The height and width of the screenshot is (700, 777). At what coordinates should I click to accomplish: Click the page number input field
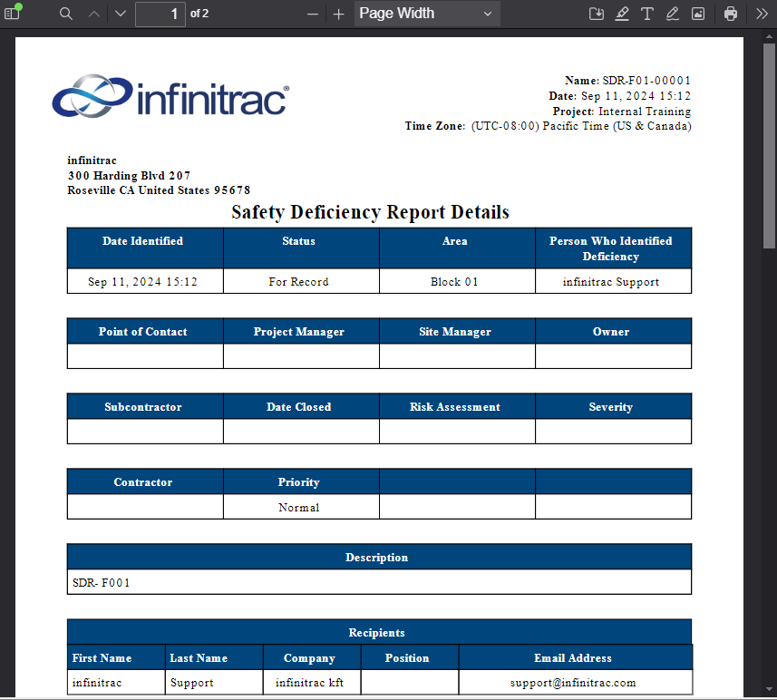[x=160, y=14]
